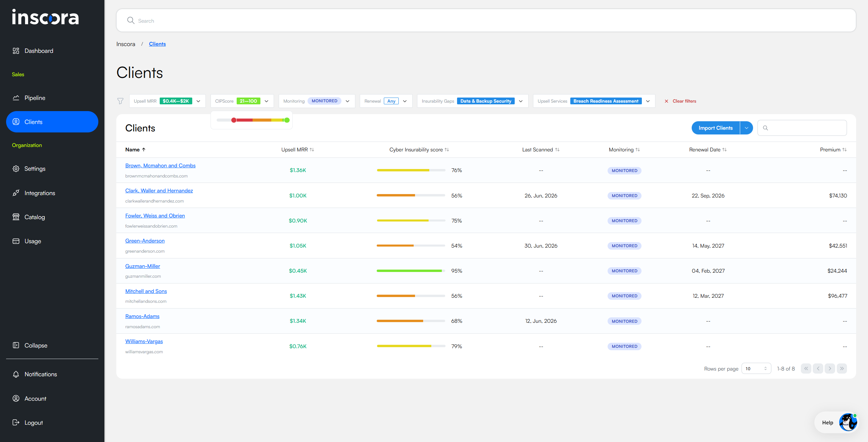Image resolution: width=868 pixels, height=442 pixels.
Task: Open the Renewal filter dropdown
Action: (x=386, y=101)
